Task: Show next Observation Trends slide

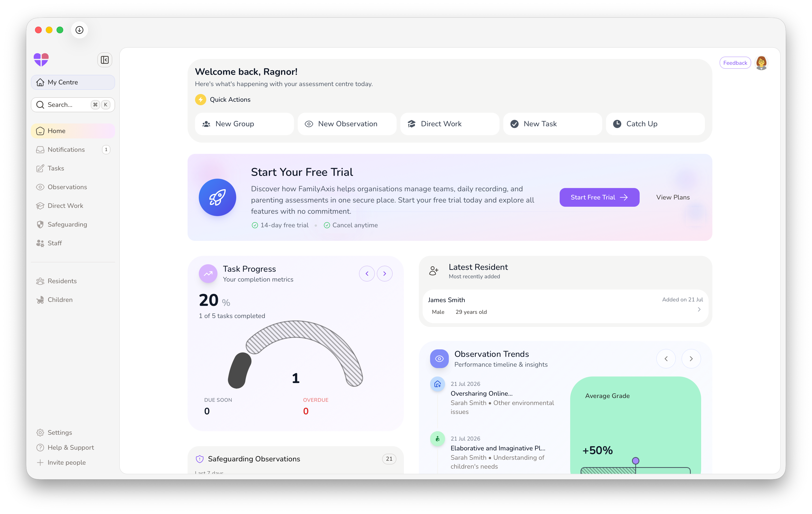Action: [691, 359]
